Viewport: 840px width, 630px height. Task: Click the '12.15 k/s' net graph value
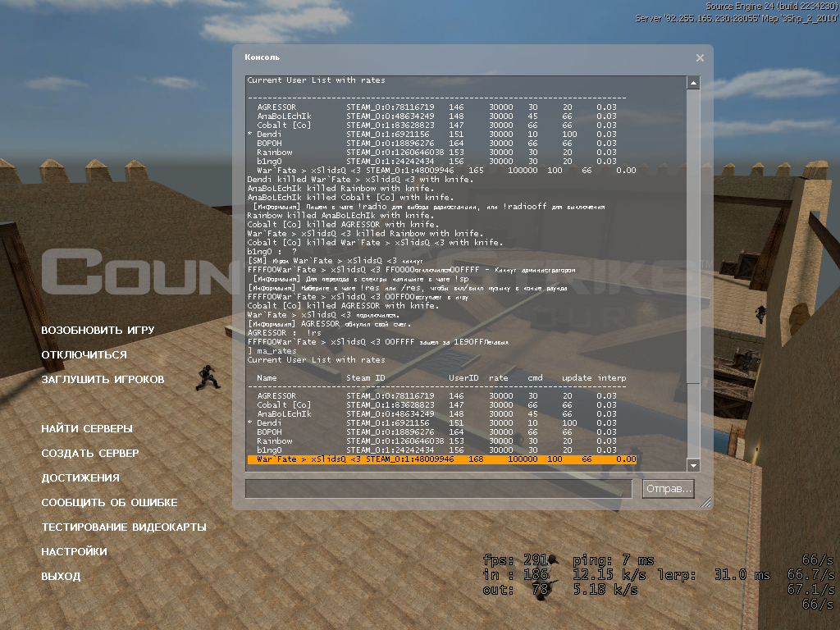[609, 575]
